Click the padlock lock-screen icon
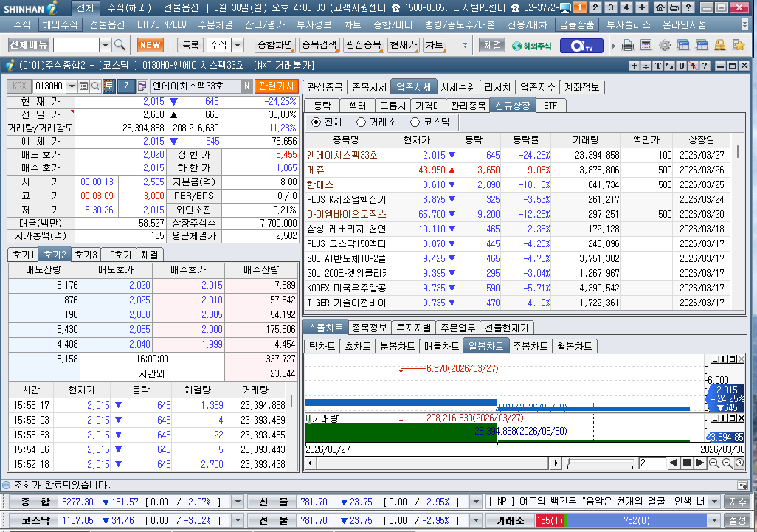The height and width of the screenshot is (532, 757). click(720, 46)
